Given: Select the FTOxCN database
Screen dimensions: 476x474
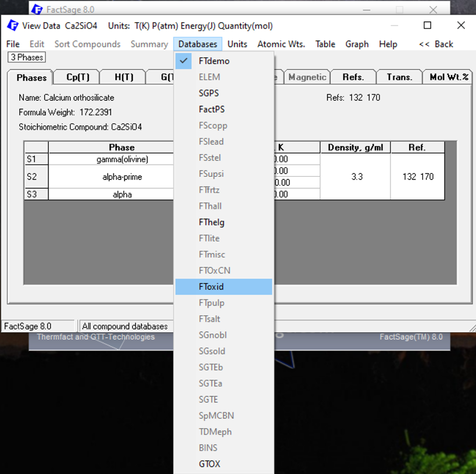Looking at the screenshot, I should coord(224,270).
